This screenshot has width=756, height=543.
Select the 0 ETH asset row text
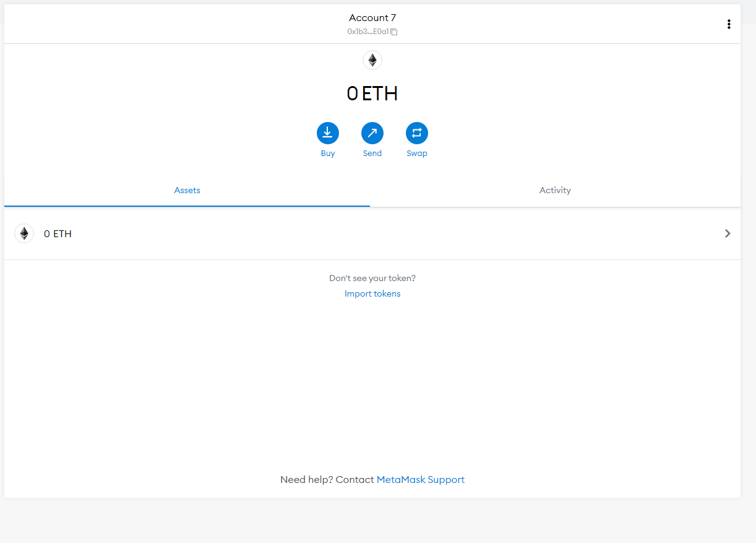pos(58,234)
